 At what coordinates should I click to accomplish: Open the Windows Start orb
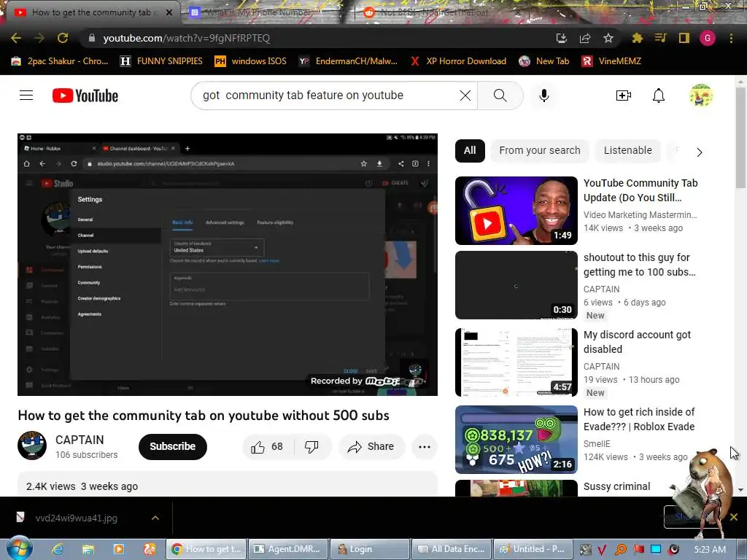[20, 548]
